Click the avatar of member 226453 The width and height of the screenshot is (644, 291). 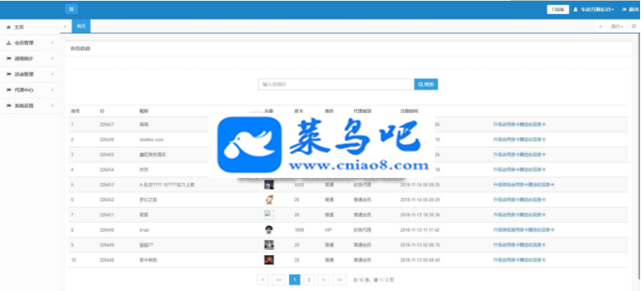point(269,185)
